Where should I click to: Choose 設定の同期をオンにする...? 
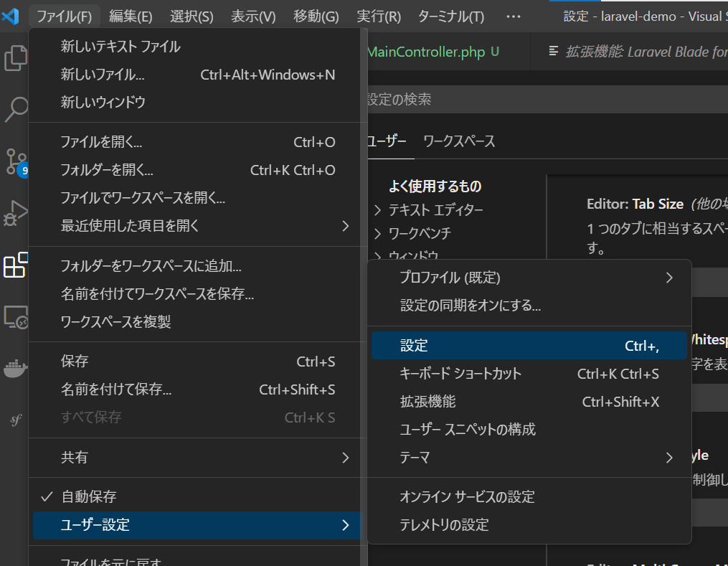pyautogui.click(x=529, y=306)
